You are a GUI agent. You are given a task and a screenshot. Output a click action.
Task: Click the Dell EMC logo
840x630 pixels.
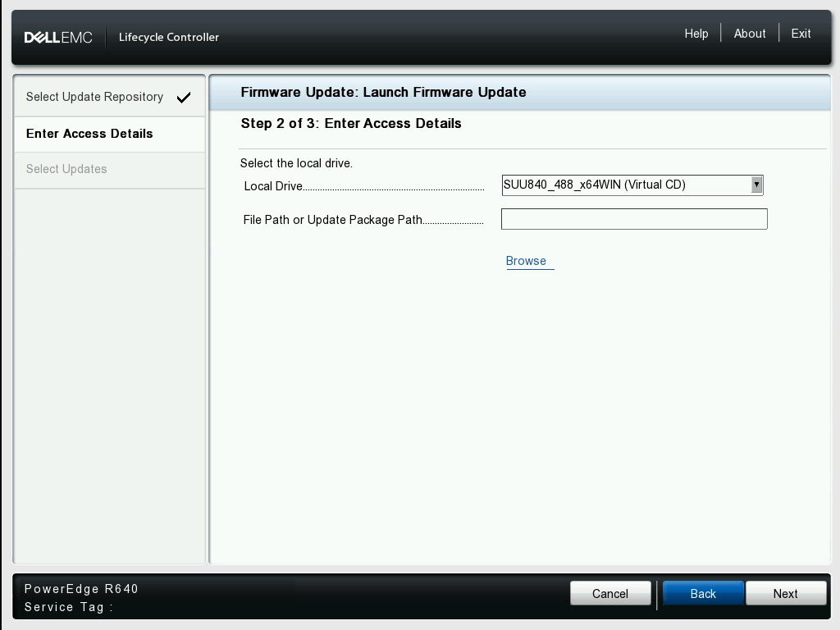pyautogui.click(x=58, y=37)
